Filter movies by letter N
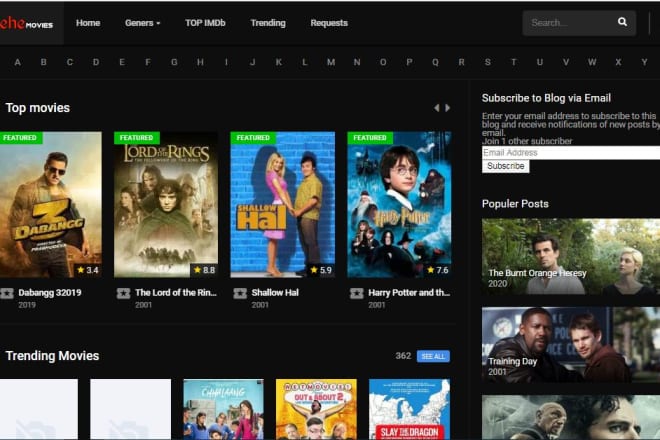The image size is (660, 440). coord(357,62)
